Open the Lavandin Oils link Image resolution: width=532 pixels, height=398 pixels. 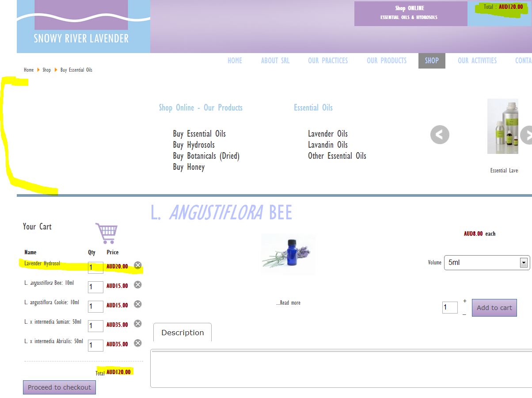tap(328, 145)
